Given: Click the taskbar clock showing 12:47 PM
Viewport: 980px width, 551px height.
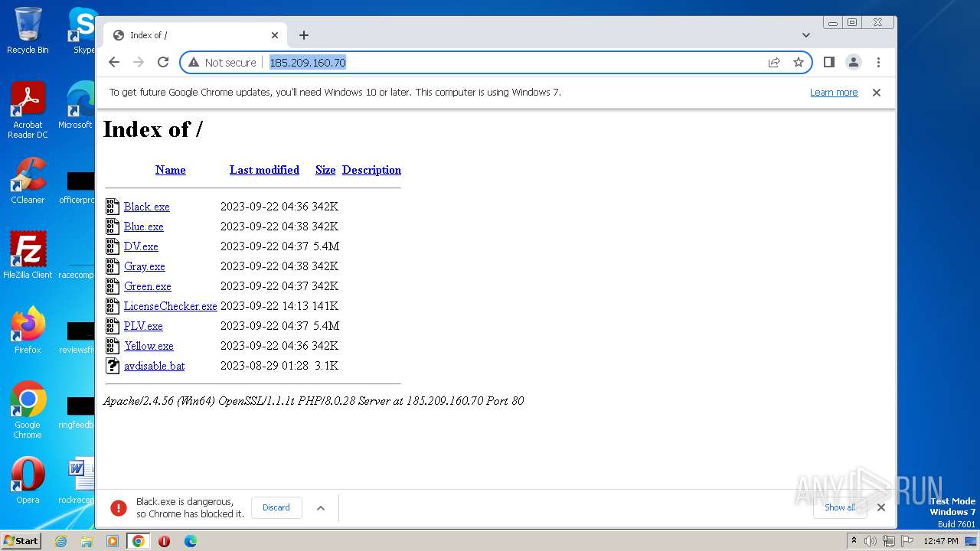Looking at the screenshot, I should (941, 541).
